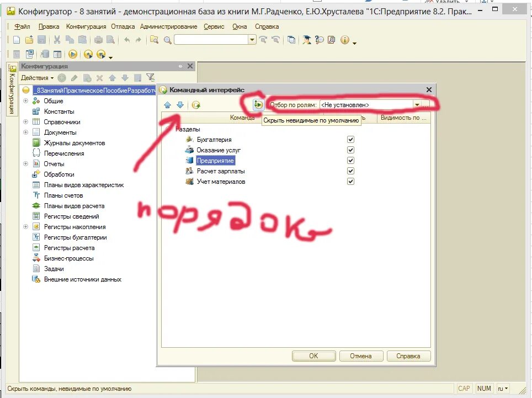Click the Update database configuration cylinder icon
This screenshot has height=398, width=532.
[x=45, y=54]
